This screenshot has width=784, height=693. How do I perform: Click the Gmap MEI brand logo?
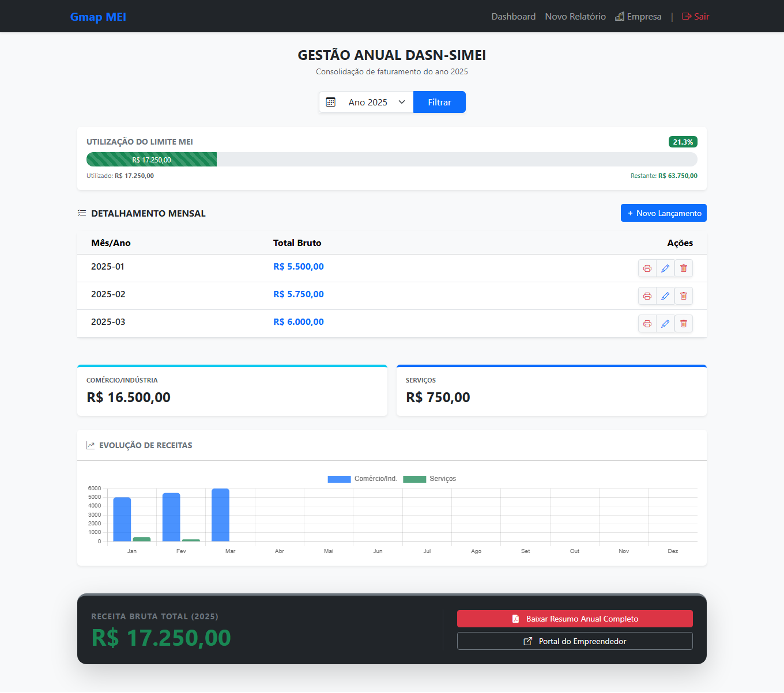tap(98, 17)
